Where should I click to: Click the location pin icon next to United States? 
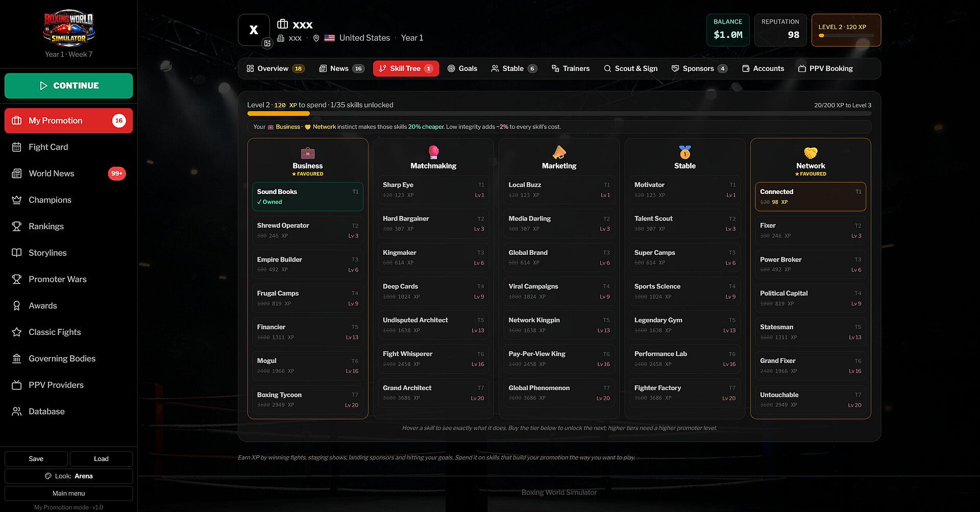coord(316,38)
